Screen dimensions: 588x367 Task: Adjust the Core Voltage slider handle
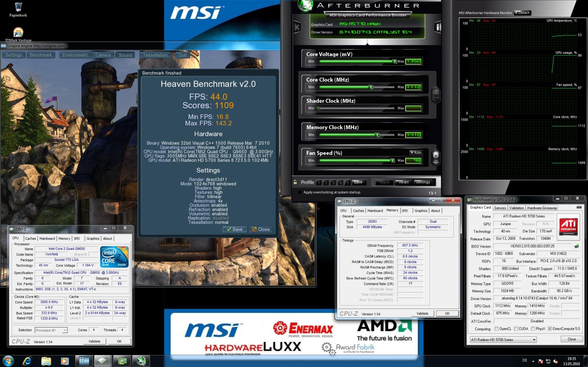(x=394, y=61)
